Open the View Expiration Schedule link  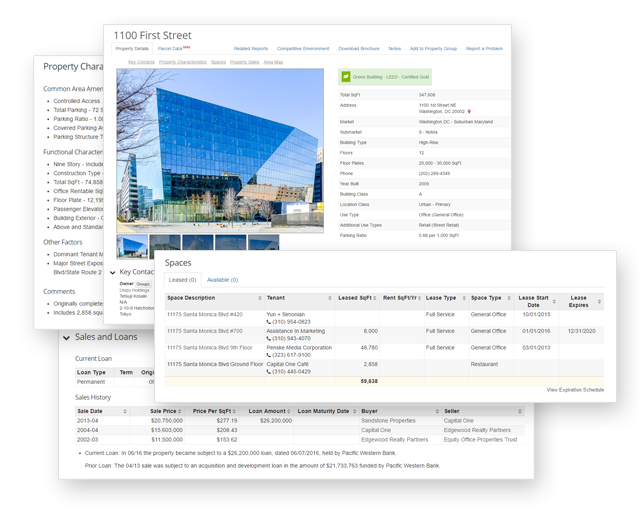click(575, 389)
